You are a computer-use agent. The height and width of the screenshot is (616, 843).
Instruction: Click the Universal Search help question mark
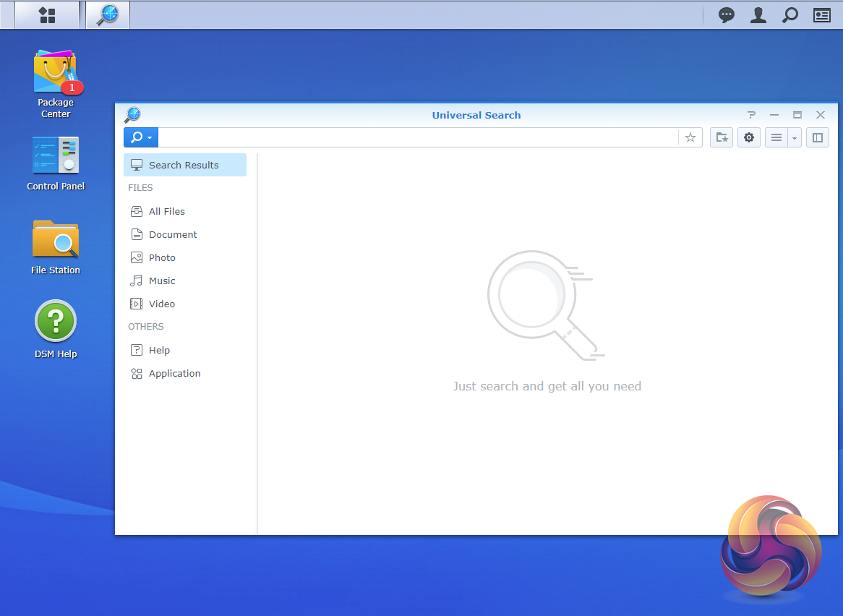click(x=751, y=114)
